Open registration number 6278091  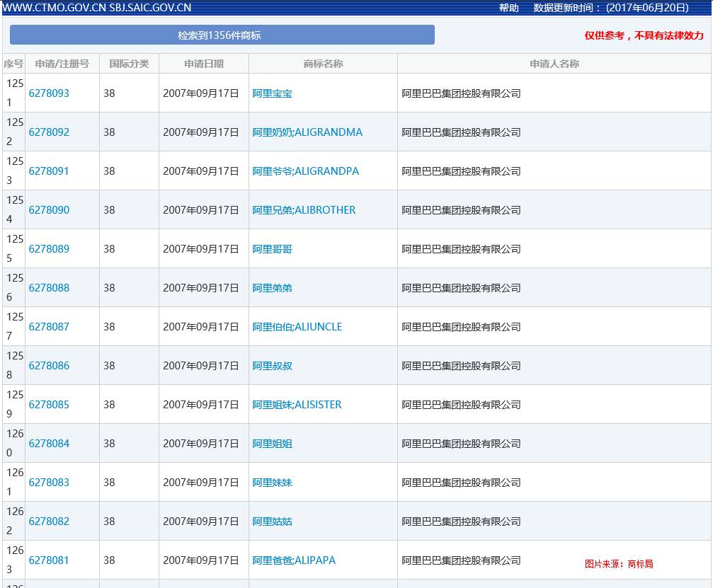(x=49, y=171)
